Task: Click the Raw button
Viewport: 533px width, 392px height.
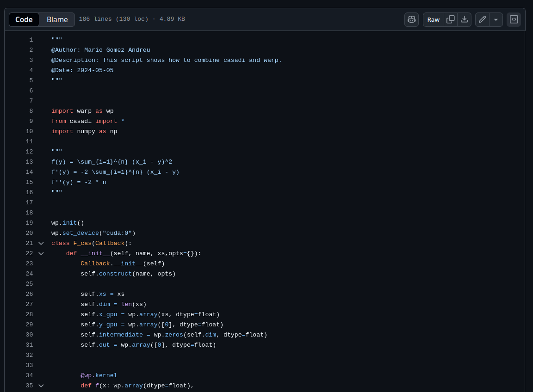Action: coord(433,19)
